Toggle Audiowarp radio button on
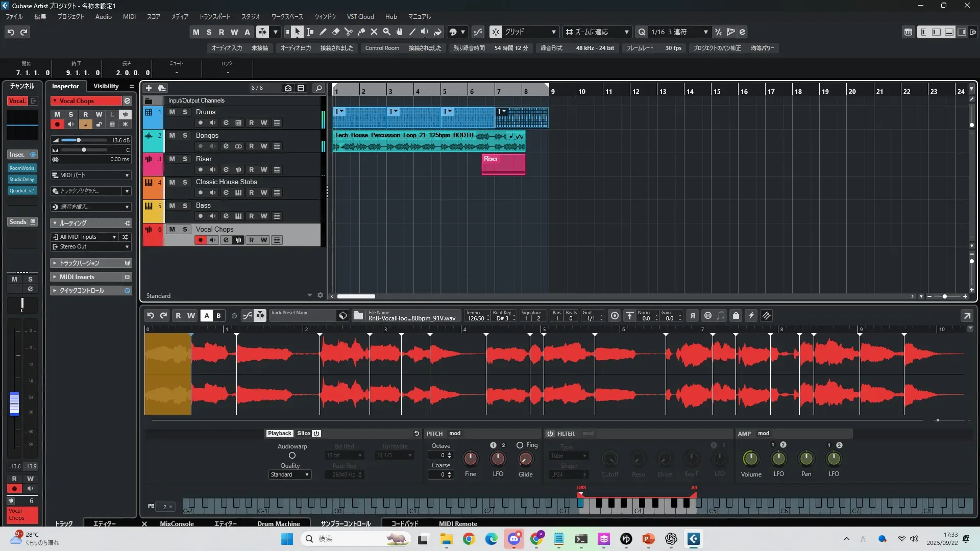Viewport: 980px width, 551px height. coord(292,456)
